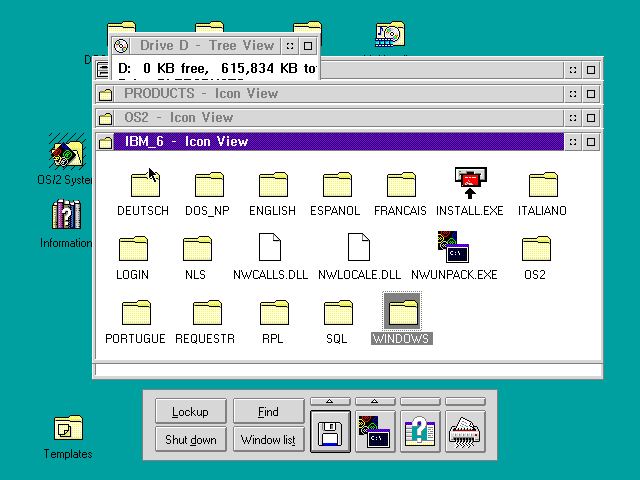640x480 pixels.
Task: Click the REQUESTR folder icon
Action: [207, 312]
